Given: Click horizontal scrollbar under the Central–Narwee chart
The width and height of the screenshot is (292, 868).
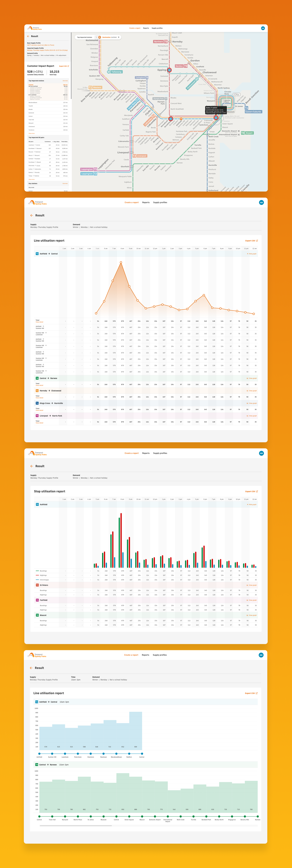Looking at the screenshot, I should 76,826.
